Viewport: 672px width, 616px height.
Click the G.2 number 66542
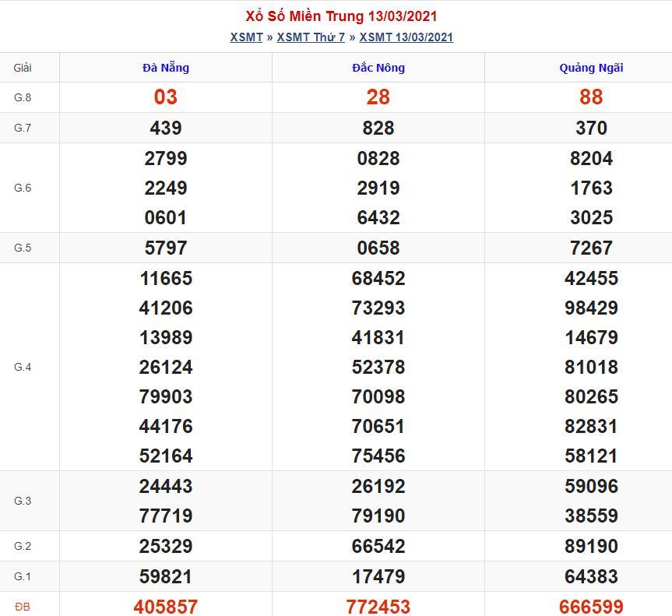(x=378, y=546)
